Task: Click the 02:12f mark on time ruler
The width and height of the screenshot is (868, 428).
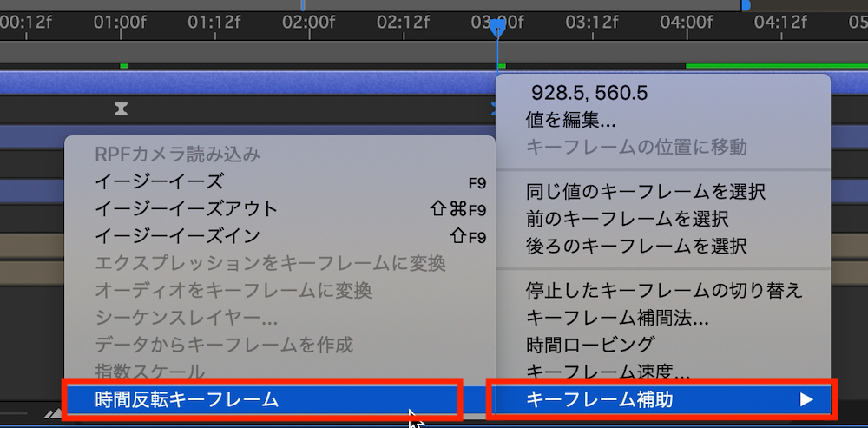Action: click(403, 23)
